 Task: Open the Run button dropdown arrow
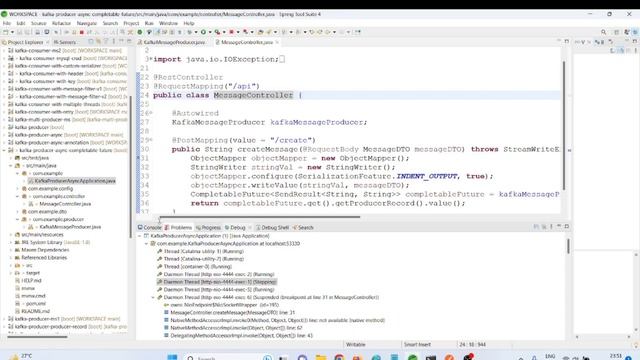(x=210, y=32)
